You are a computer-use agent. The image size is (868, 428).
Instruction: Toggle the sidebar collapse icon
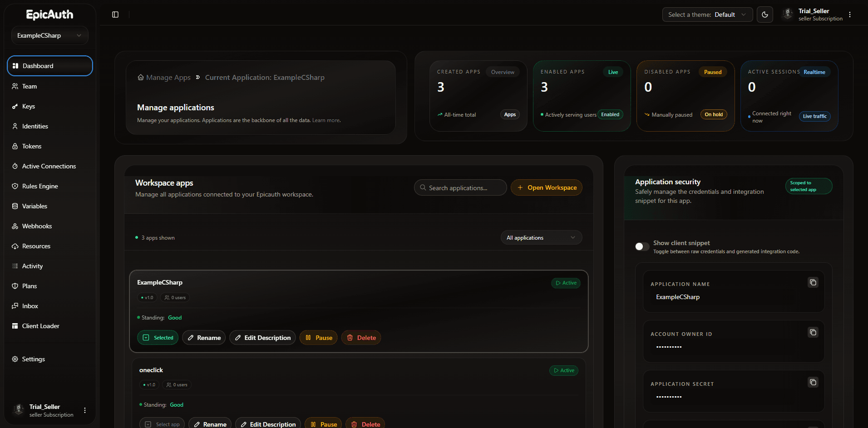[x=115, y=15]
